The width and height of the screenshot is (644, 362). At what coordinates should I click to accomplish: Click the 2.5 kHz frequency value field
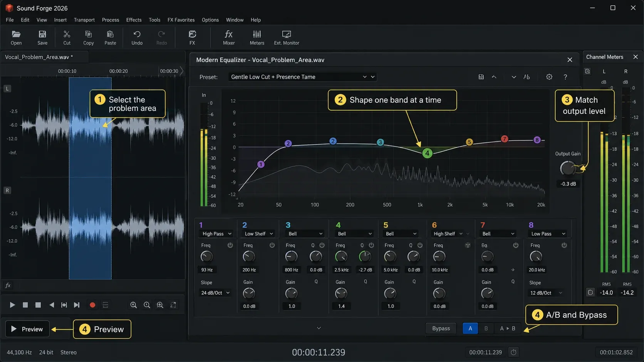click(341, 270)
